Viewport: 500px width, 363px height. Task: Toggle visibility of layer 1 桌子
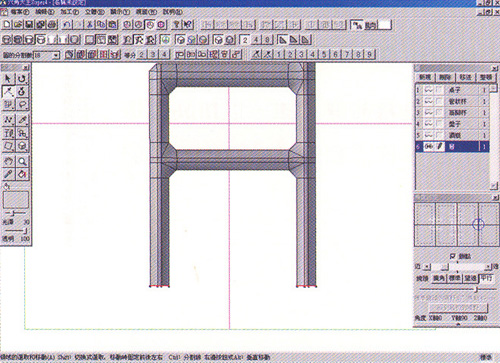tap(429, 90)
